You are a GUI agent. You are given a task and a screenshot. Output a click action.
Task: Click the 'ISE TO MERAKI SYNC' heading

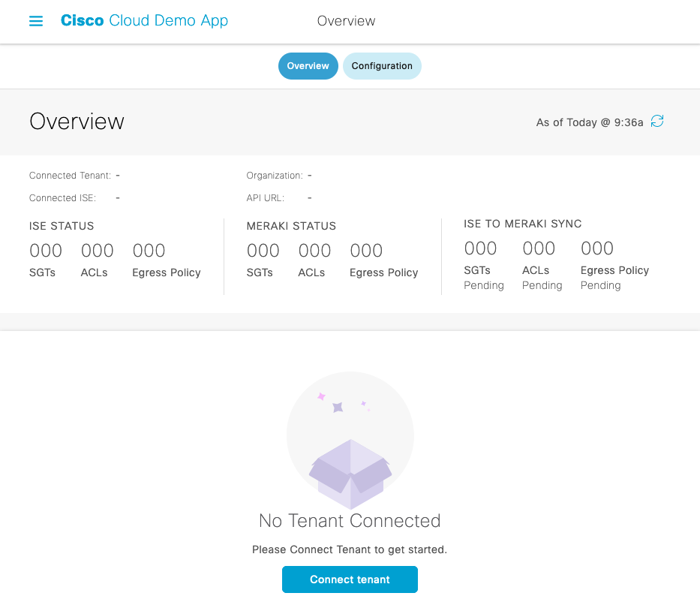[522, 224]
